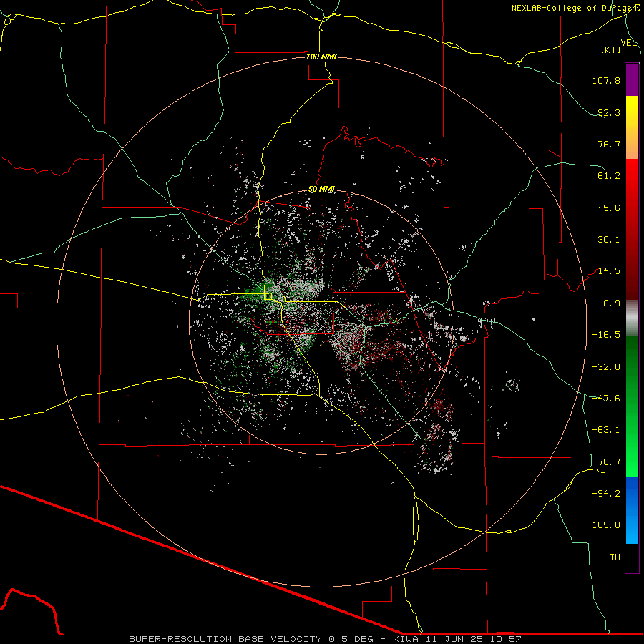Viewport: 644px width, 644px height.
Task: Click the [KT] units label
Action: [611, 49]
